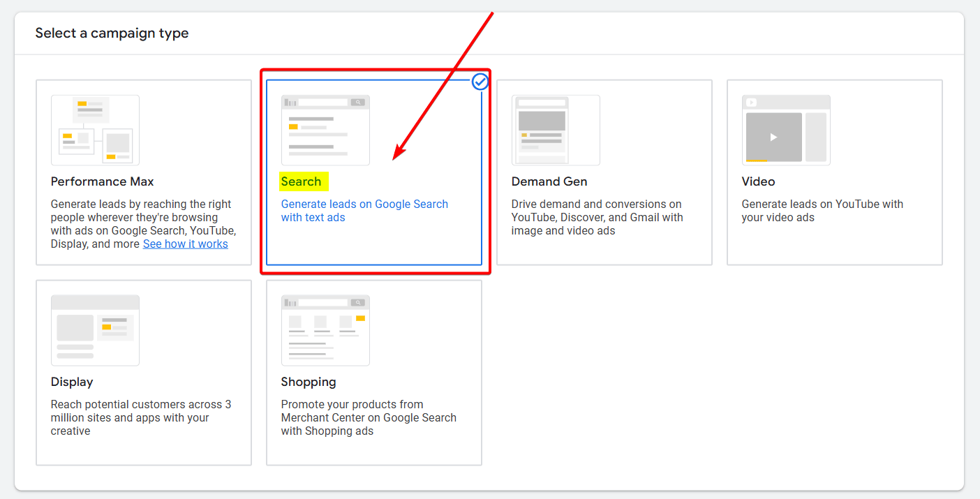The image size is (980, 499).
Task: Select the Performance Max title
Action: point(102,181)
